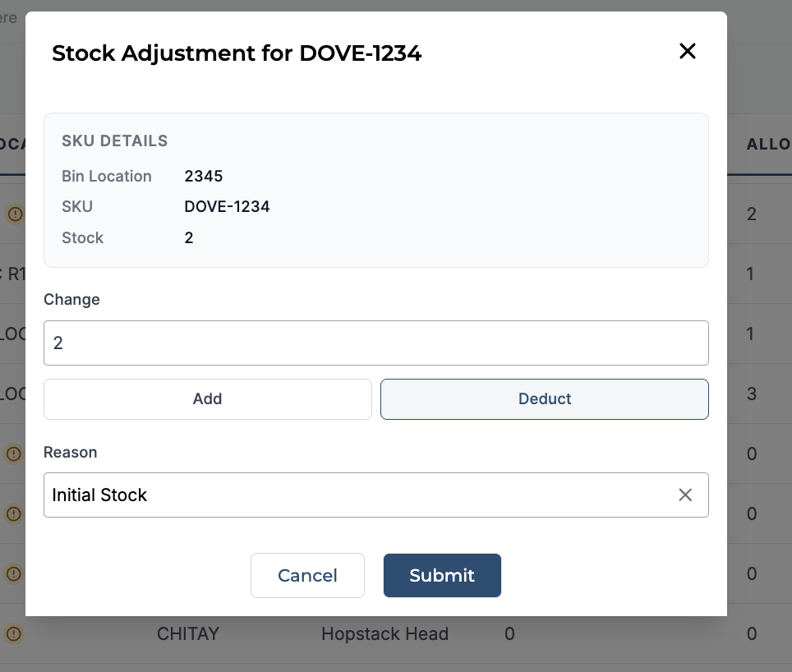The width and height of the screenshot is (792, 672).
Task: Click the zero value next to Hopstack Head
Action: 509,633
